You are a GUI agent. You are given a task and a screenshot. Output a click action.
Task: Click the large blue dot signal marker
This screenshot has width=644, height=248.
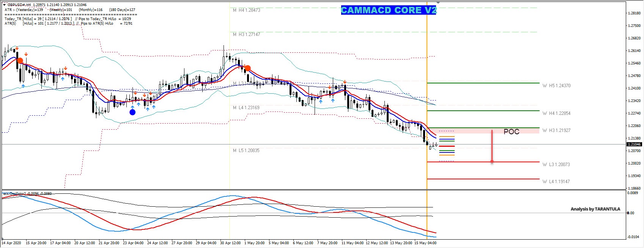tap(132, 112)
